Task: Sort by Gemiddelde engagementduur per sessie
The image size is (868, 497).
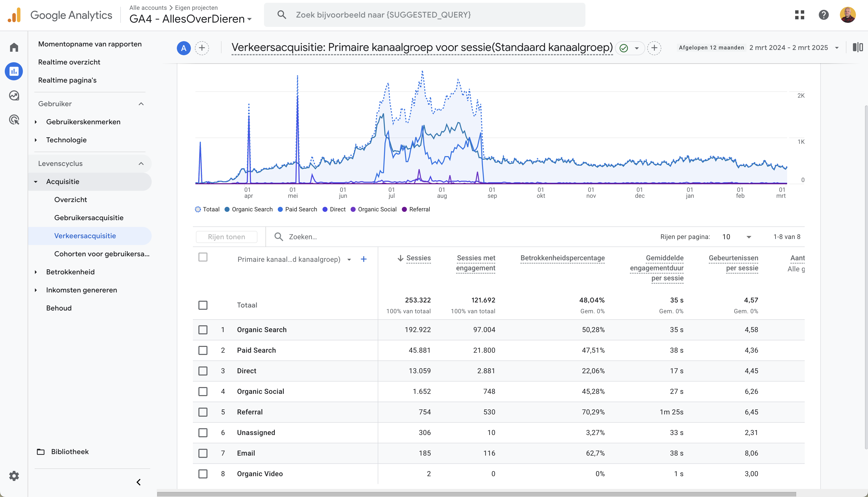Action: click(657, 268)
